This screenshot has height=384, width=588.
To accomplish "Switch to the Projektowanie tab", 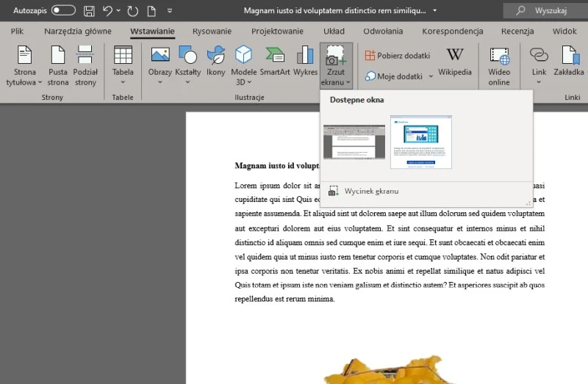I will 277,32.
